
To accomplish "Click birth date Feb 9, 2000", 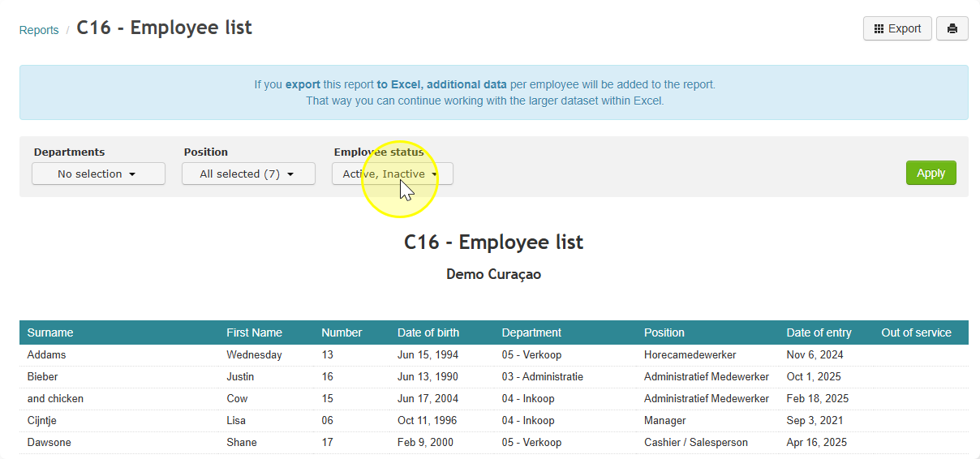I will [425, 442].
